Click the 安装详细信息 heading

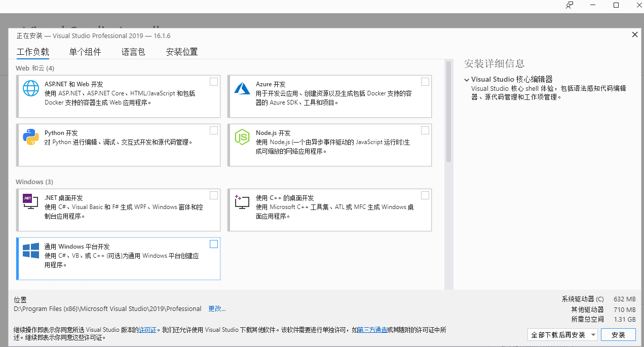pos(494,63)
